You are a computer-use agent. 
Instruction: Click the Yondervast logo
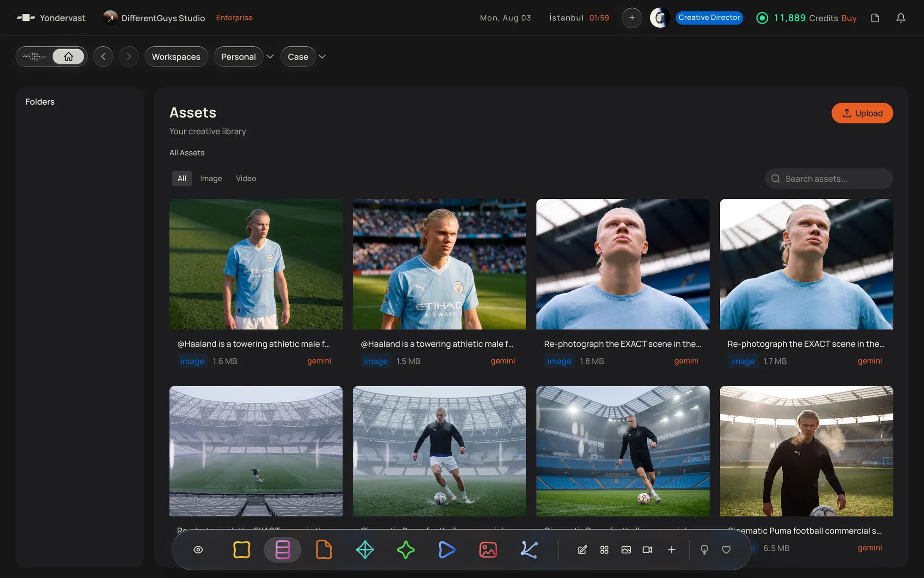tap(51, 18)
